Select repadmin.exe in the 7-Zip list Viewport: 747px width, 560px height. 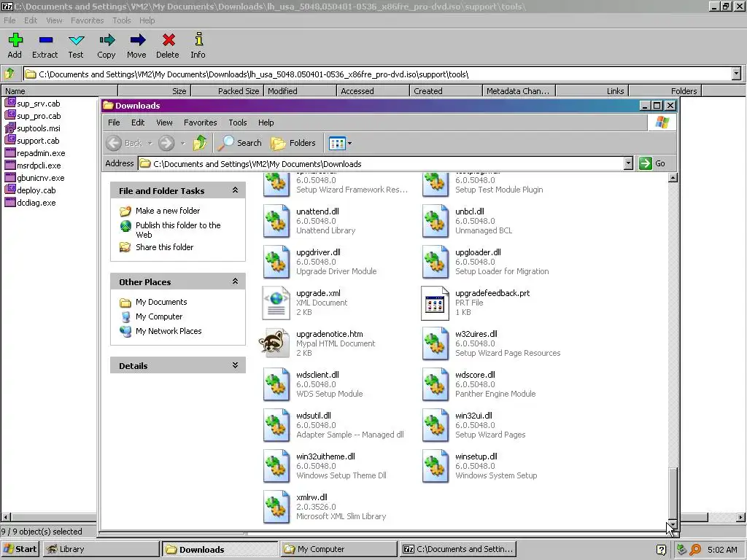click(35, 153)
